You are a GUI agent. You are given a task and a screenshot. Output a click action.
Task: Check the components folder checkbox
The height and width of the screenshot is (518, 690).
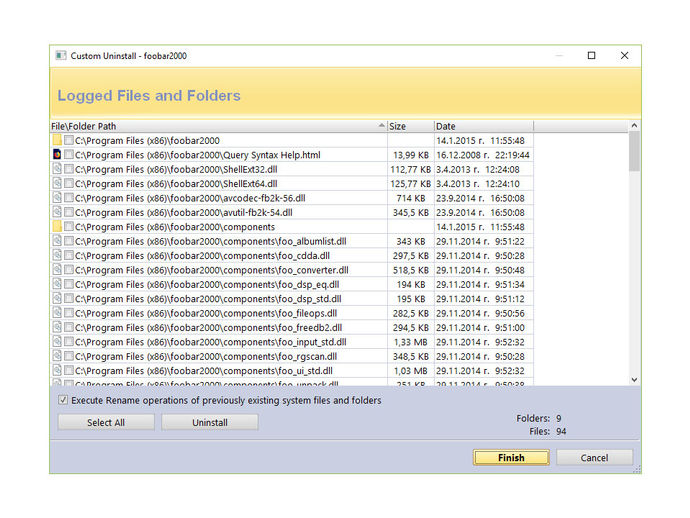point(69,227)
